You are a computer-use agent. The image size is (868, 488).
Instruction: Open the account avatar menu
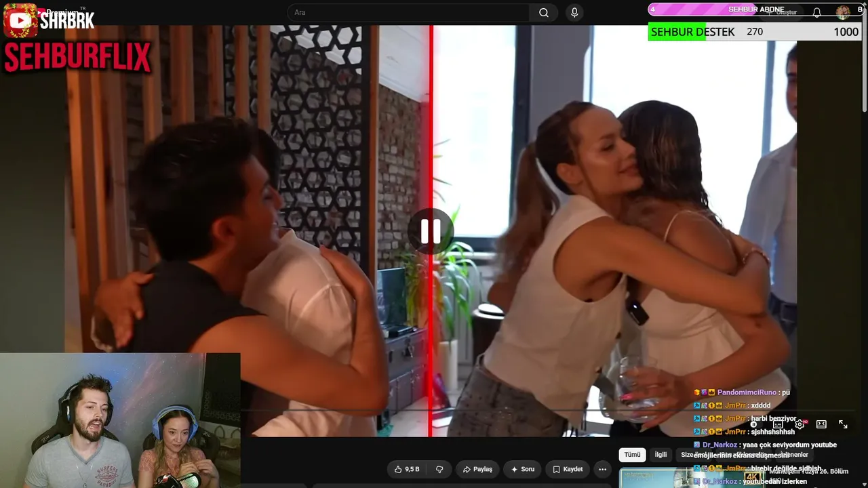click(843, 12)
